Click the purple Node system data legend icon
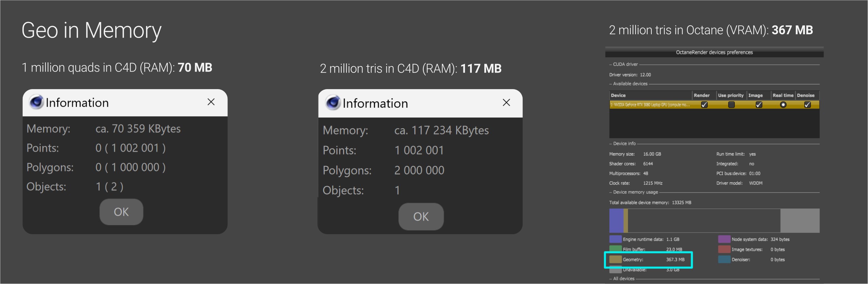The height and width of the screenshot is (284, 868). (724, 239)
